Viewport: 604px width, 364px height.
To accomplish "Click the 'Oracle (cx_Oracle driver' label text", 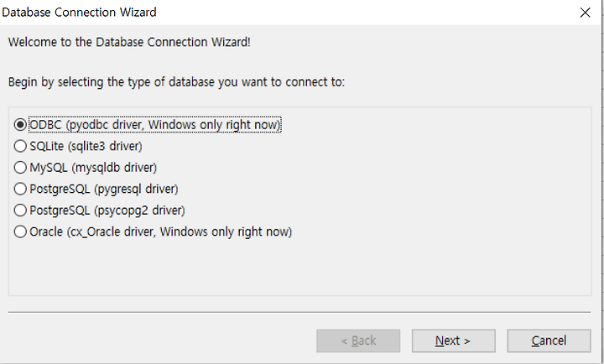I will (x=92, y=231).
